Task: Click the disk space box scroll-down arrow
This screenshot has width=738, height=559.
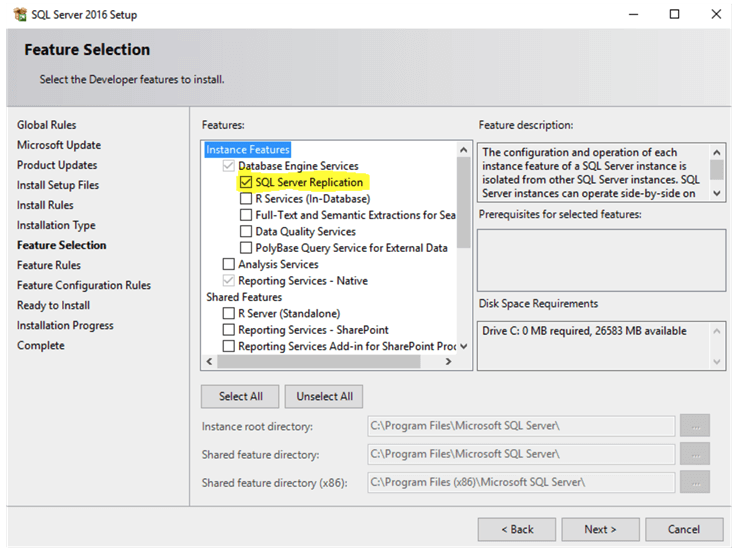Action: (x=716, y=361)
